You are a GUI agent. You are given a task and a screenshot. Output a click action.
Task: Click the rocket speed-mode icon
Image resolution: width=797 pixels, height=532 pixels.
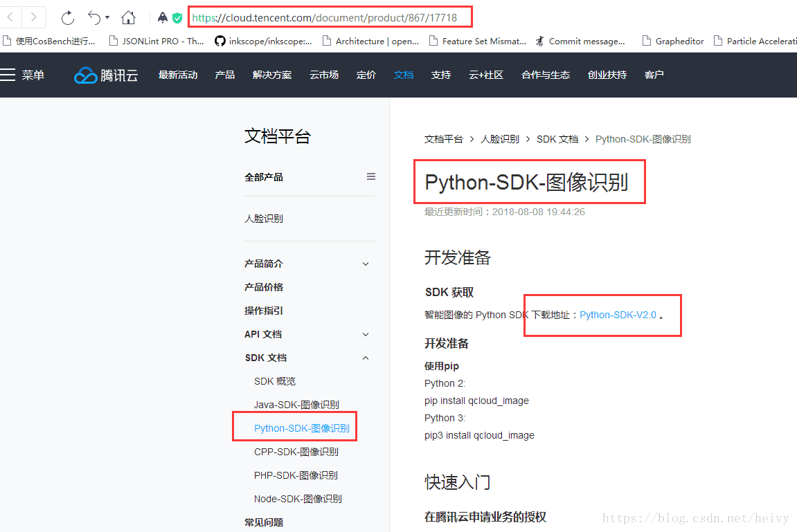[x=162, y=18]
